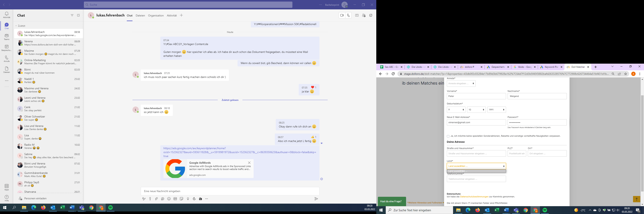Screen dimensions: 644x214
Task: Open Chrome tab search chevron
Action: click(x=612, y=66)
